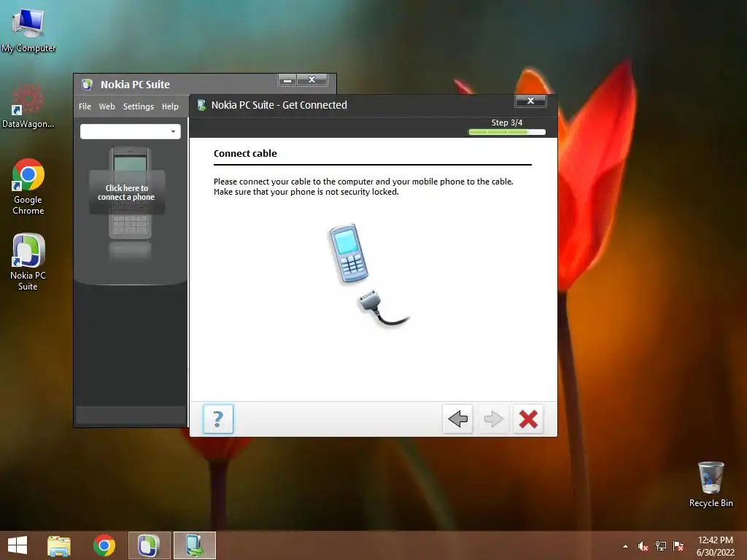Show hidden tray icons arrow
This screenshot has width=747, height=560.
point(625,546)
